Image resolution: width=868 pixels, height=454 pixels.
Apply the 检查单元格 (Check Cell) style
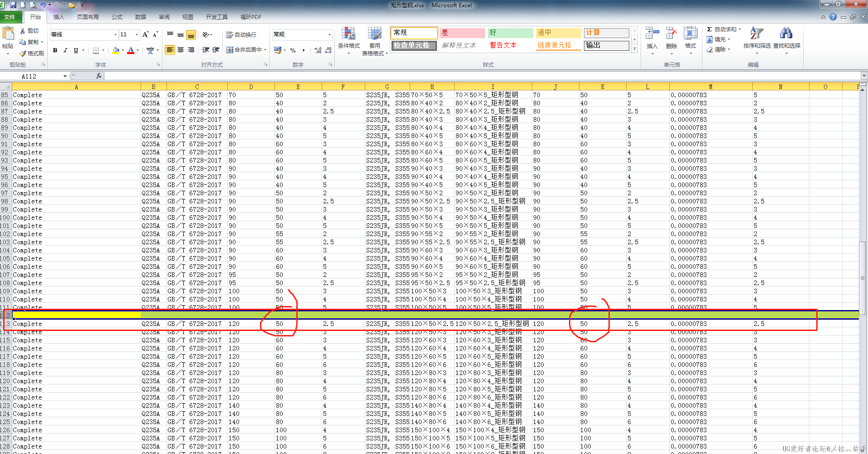[414, 45]
